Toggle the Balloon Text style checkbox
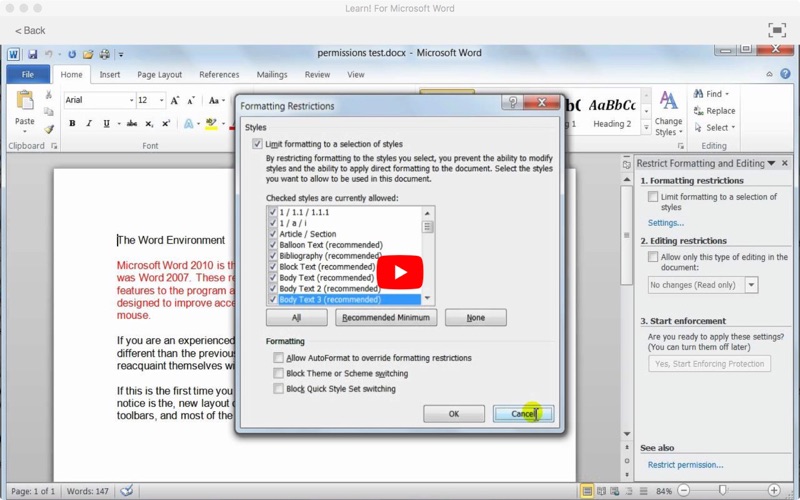 pyautogui.click(x=273, y=244)
